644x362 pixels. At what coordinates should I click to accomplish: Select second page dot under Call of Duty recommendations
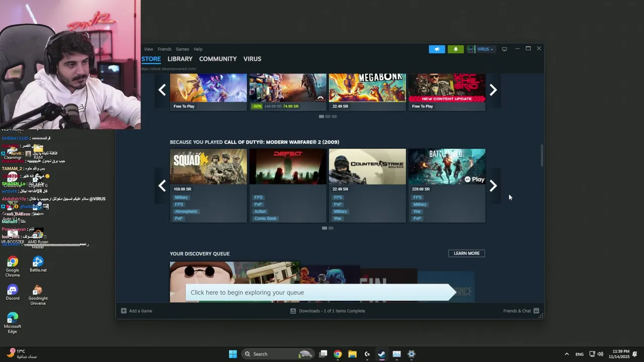(x=331, y=228)
